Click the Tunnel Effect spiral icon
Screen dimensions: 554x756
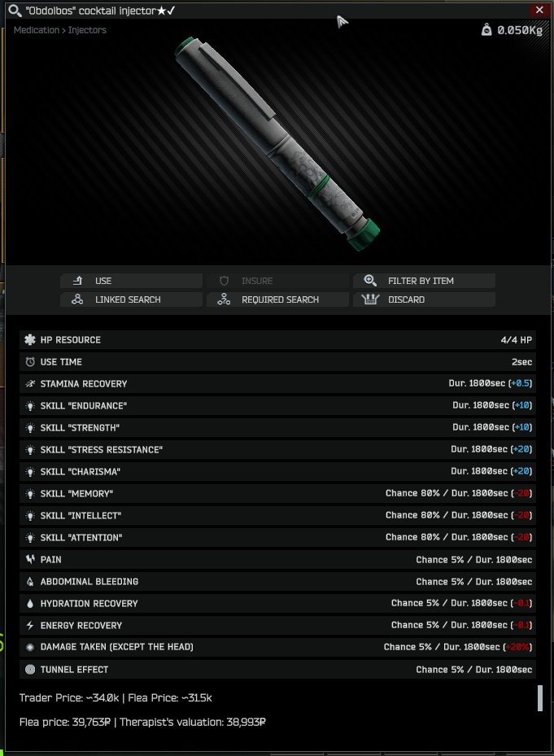[30, 669]
